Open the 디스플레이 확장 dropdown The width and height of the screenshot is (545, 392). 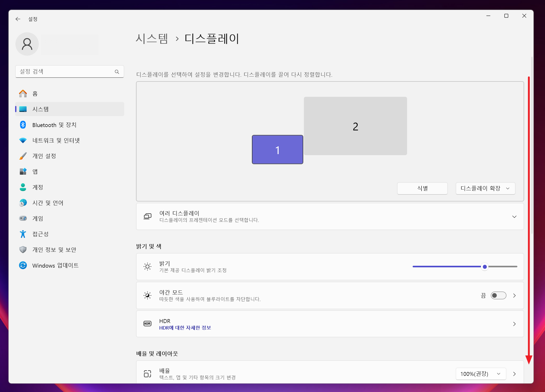pyautogui.click(x=485, y=188)
